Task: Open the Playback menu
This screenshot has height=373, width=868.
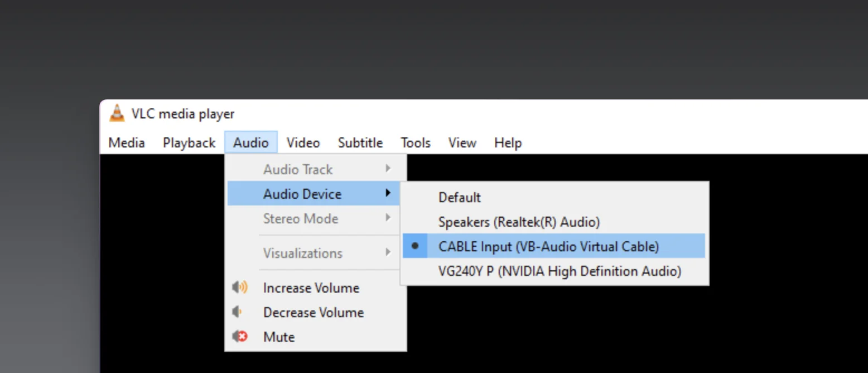Action: click(189, 143)
